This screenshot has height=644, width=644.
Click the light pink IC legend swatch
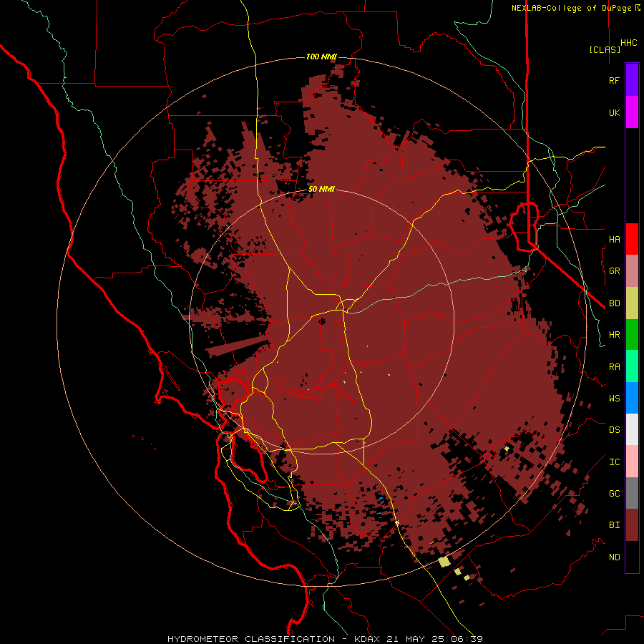[632, 462]
